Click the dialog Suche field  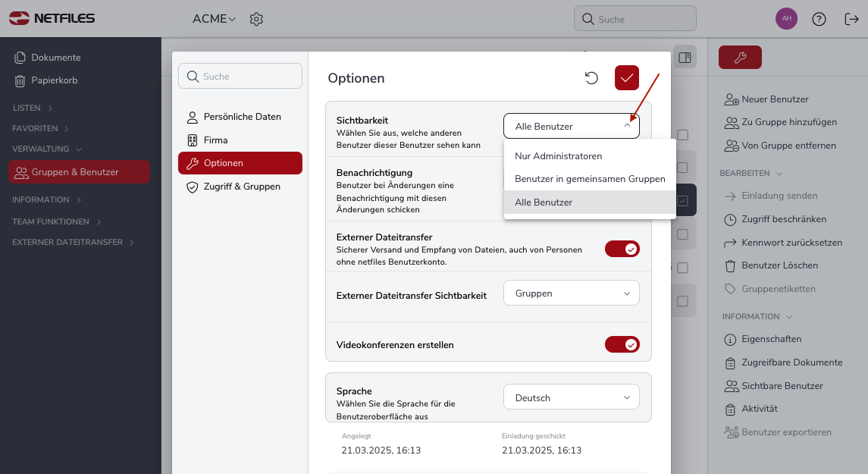click(x=240, y=76)
